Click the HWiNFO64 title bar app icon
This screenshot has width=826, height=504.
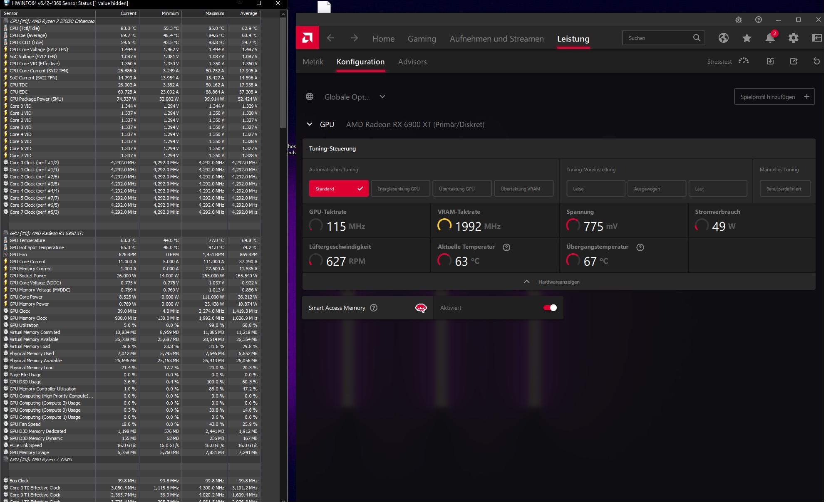click(7, 3)
